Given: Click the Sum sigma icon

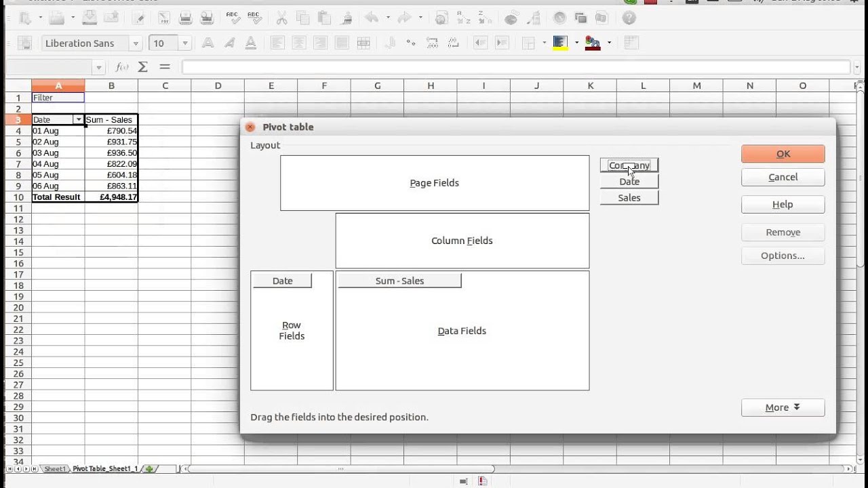Looking at the screenshot, I should pos(143,67).
